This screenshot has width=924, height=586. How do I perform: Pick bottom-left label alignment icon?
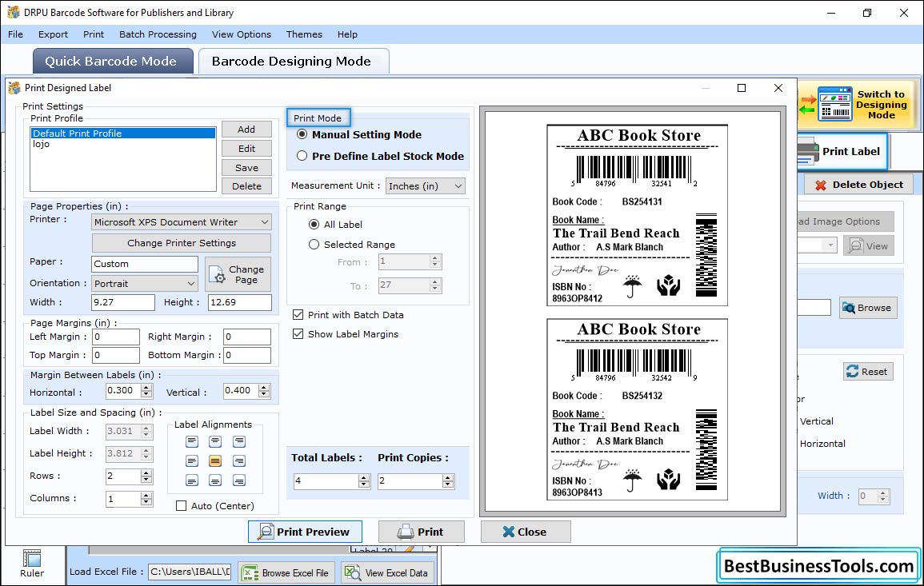[192, 480]
